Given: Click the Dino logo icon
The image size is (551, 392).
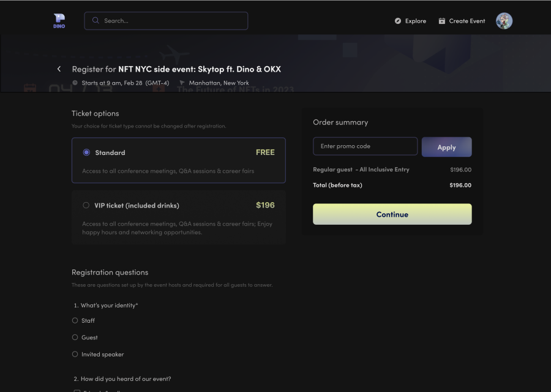Looking at the screenshot, I should pyautogui.click(x=59, y=21).
